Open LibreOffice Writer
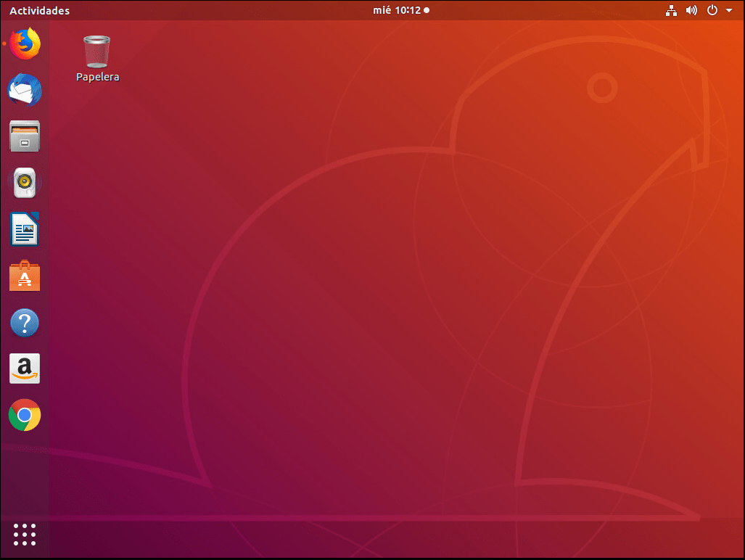The image size is (745, 560). pyautogui.click(x=24, y=229)
